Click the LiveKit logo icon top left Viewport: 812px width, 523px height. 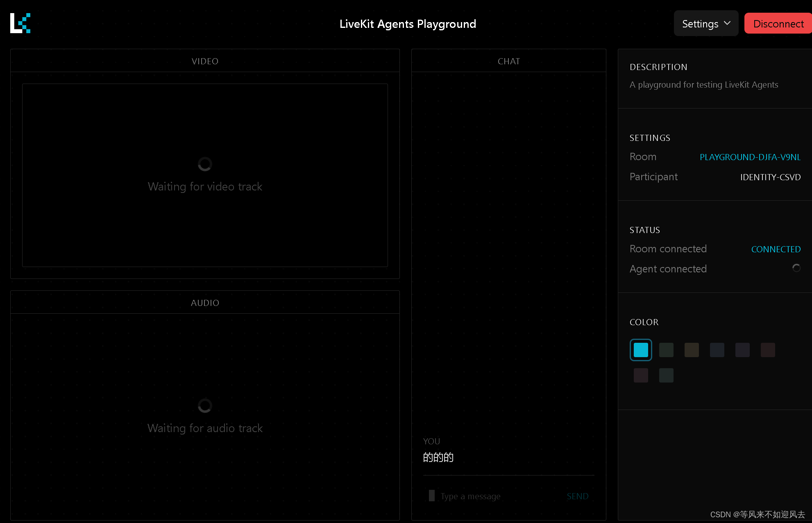click(x=20, y=23)
